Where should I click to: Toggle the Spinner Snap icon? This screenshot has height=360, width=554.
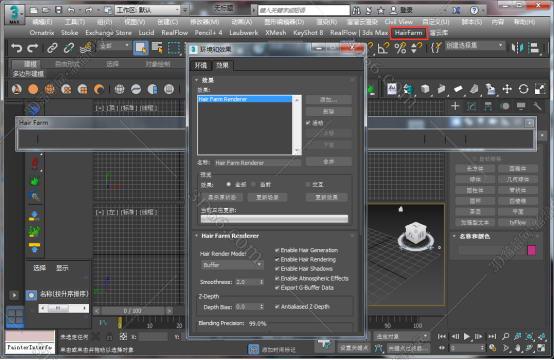(x=416, y=48)
